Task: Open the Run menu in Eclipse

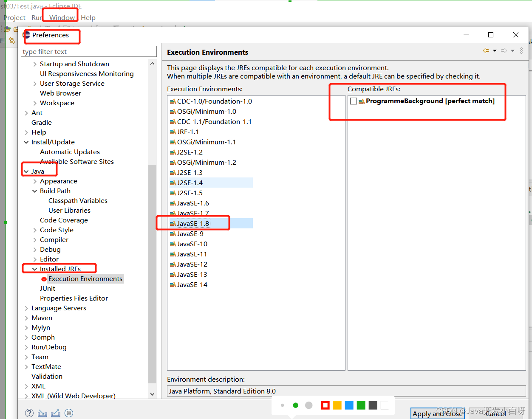Action: point(37,18)
